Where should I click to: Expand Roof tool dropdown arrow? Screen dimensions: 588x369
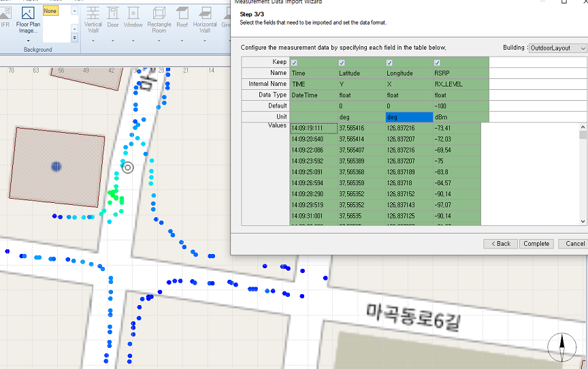pos(182,40)
